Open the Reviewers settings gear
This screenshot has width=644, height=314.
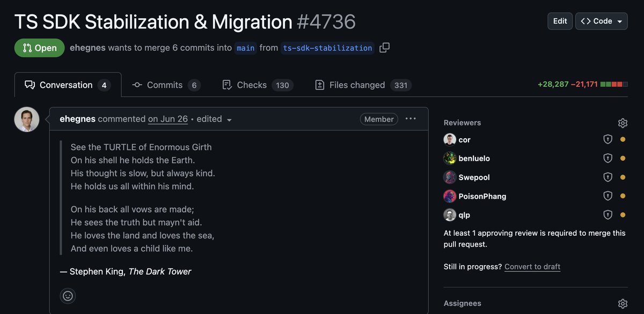[623, 123]
